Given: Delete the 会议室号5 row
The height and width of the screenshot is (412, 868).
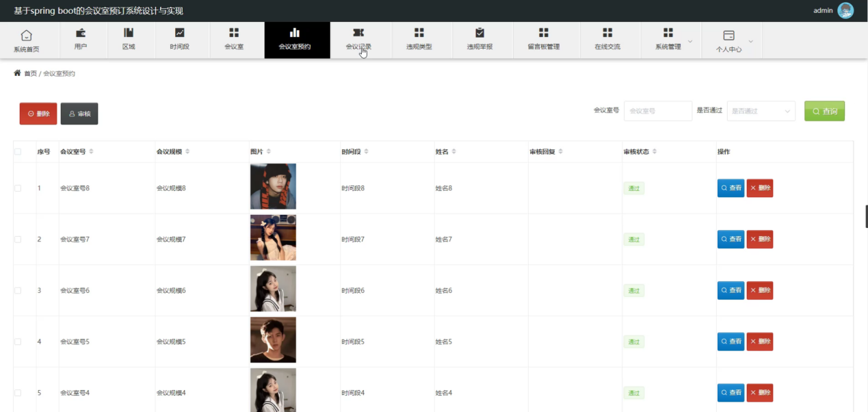Looking at the screenshot, I should (760, 342).
